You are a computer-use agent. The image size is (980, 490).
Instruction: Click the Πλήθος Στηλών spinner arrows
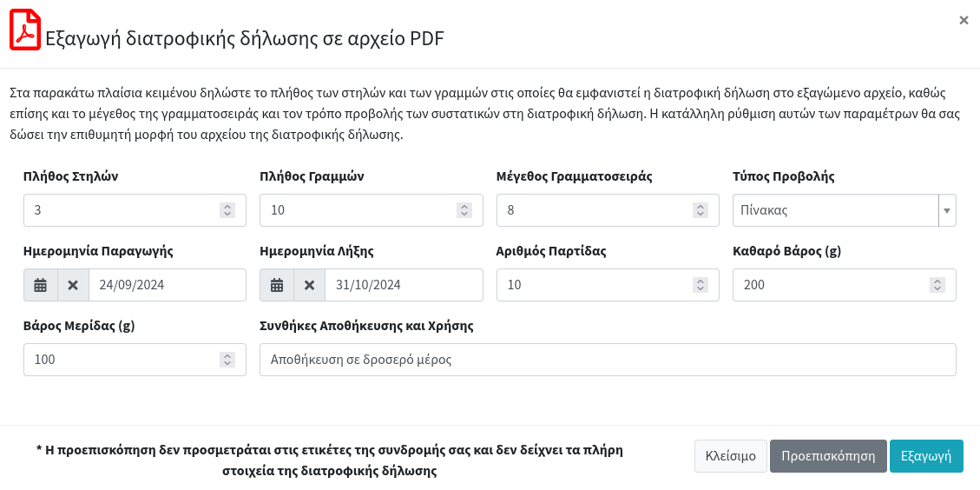227,209
